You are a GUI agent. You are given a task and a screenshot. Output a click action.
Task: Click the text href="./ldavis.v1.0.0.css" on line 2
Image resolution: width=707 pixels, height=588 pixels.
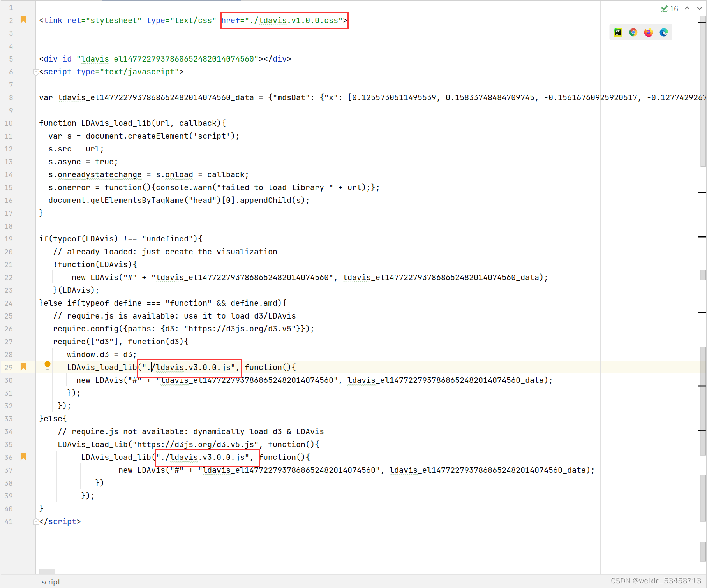[282, 20]
